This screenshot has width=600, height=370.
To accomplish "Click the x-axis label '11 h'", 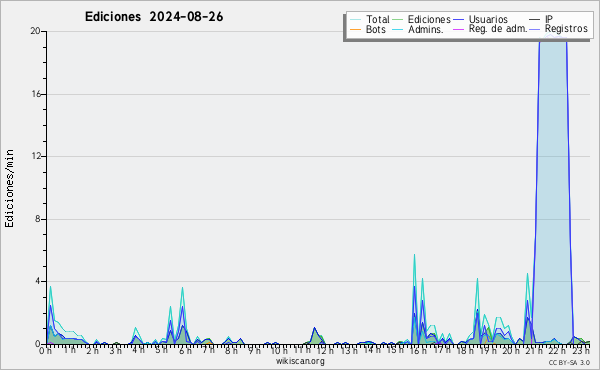I will [x=302, y=350].
